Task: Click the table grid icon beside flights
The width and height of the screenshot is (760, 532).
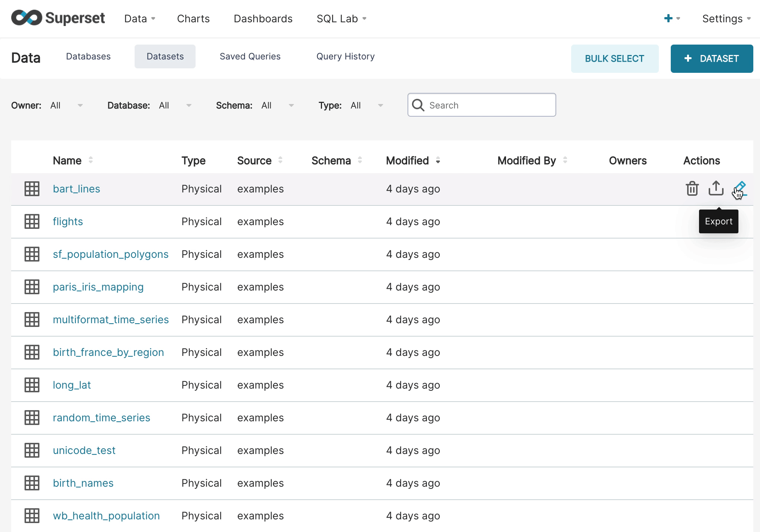Action: point(32,221)
